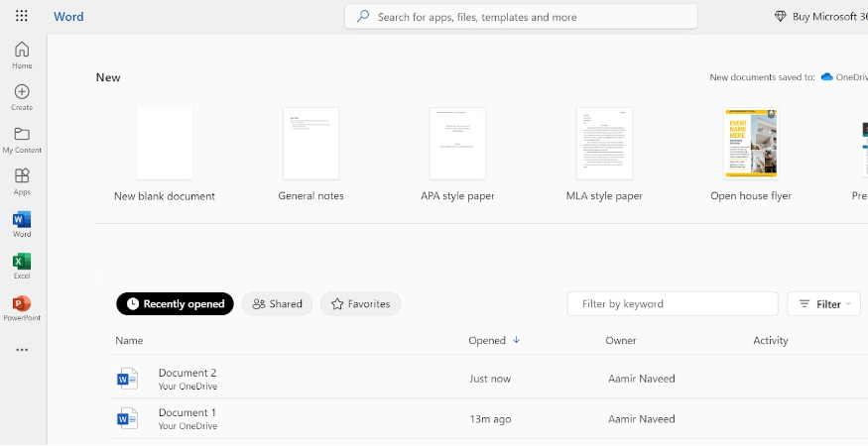Click the 'Just now' opened time
Image resolution: width=868 pixels, height=446 pixels.
pos(490,379)
